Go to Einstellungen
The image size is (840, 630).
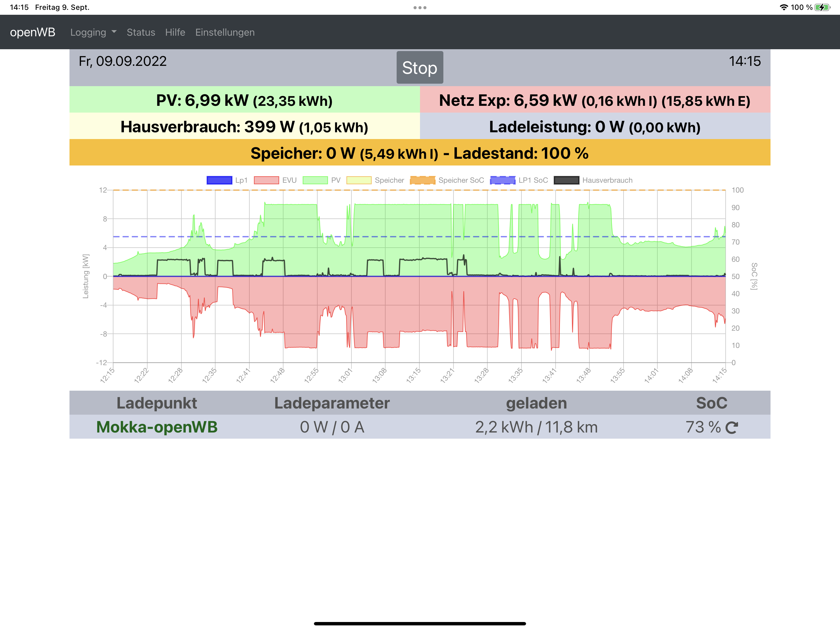pyautogui.click(x=225, y=32)
